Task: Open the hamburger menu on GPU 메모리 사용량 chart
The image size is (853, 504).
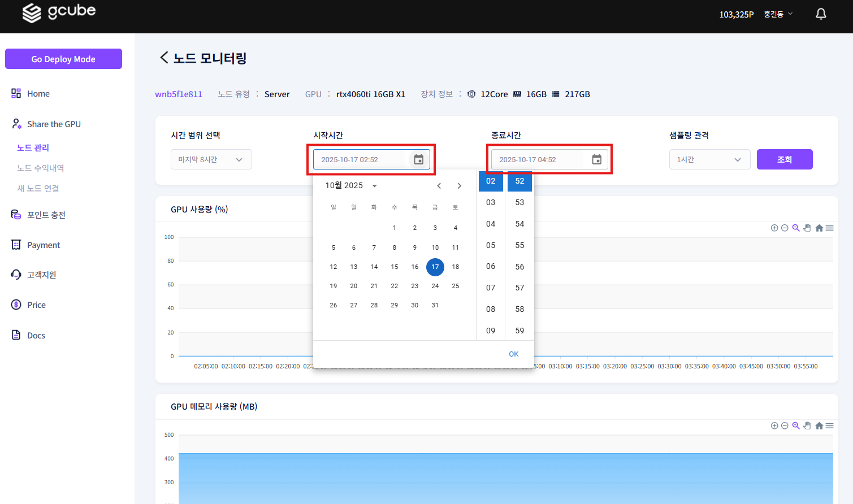Action: 830,425
